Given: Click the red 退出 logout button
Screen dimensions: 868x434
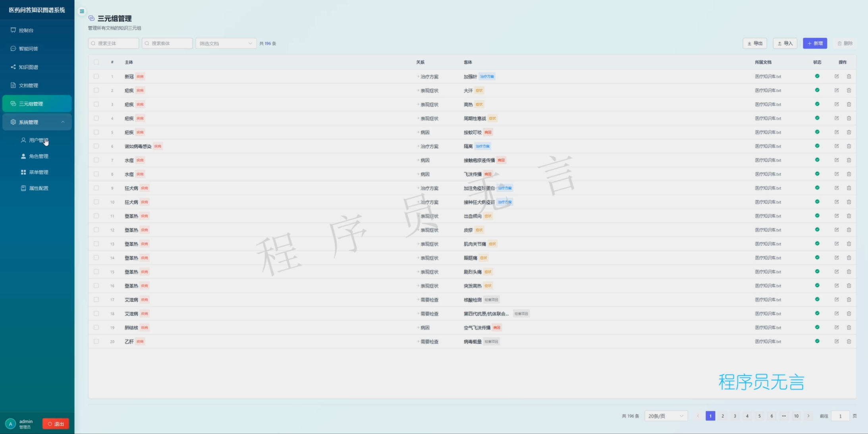Looking at the screenshot, I should [x=56, y=424].
